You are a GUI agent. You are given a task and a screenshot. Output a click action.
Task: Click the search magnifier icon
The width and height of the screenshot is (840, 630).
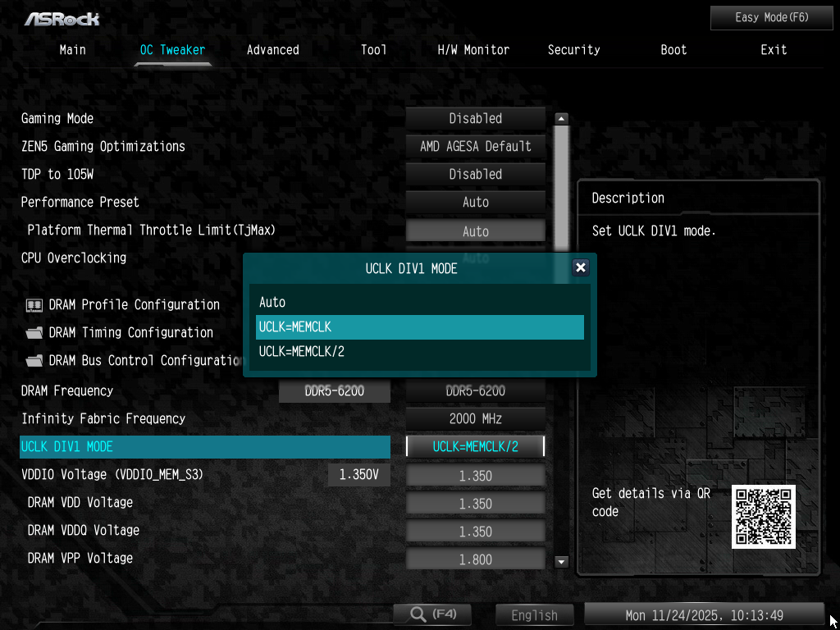(x=418, y=614)
